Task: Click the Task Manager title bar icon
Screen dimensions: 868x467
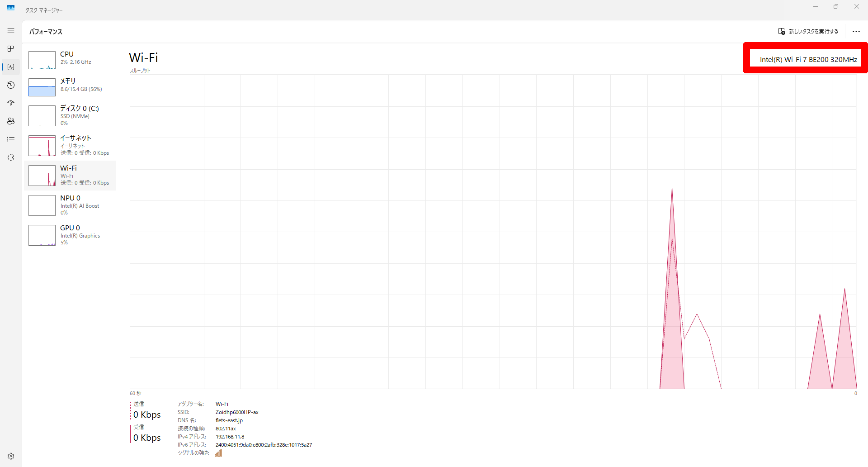Action: click(11, 8)
